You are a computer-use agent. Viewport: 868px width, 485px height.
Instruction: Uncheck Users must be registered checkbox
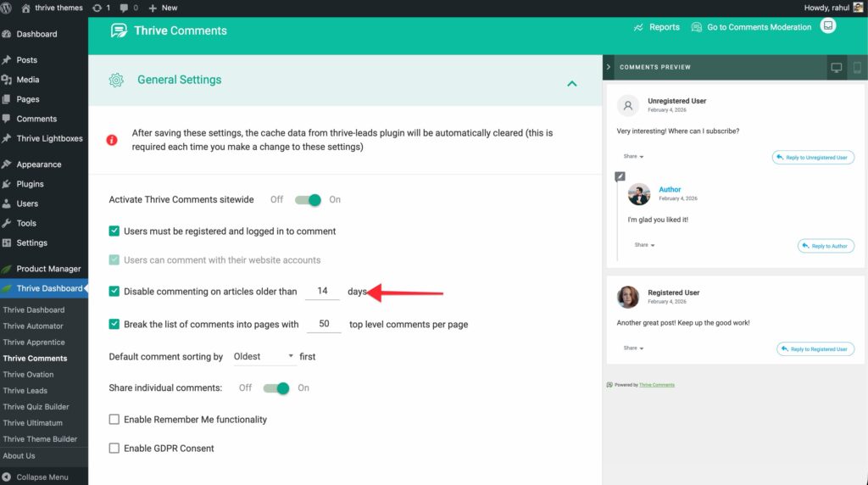pos(114,231)
